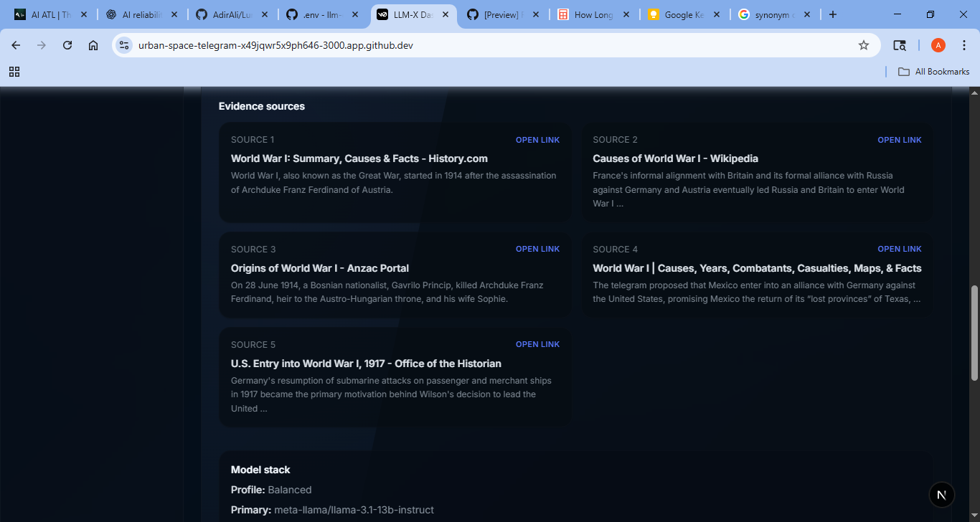
Task: Open link for Source 4
Action: (x=899, y=249)
